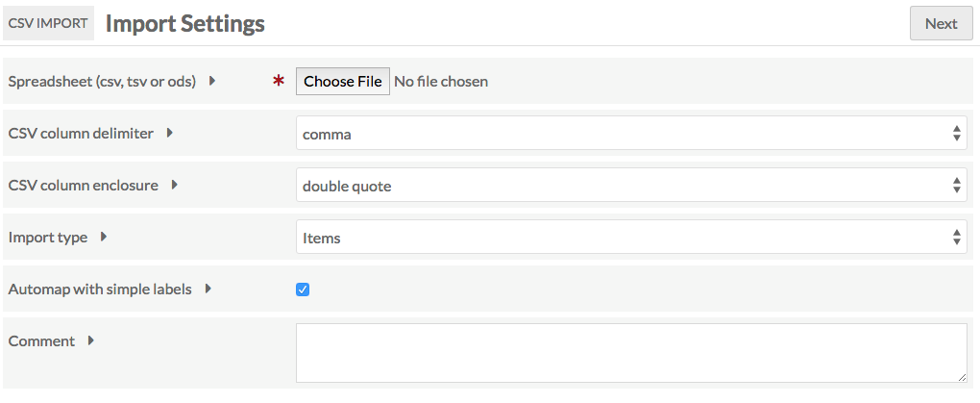
Task: Click the stepper arrows on the comma dropdown
Action: pyautogui.click(x=956, y=133)
